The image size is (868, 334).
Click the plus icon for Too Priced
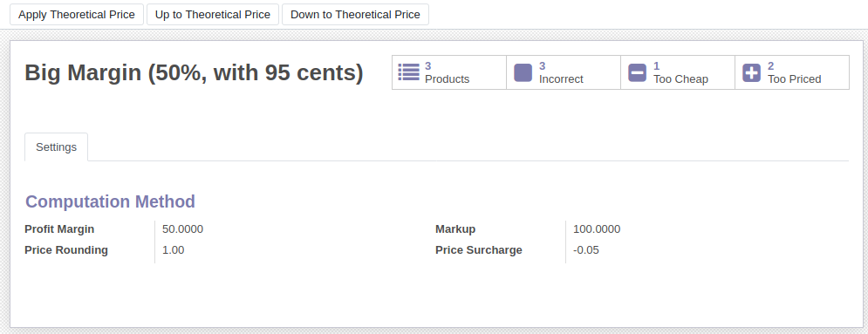tap(751, 72)
